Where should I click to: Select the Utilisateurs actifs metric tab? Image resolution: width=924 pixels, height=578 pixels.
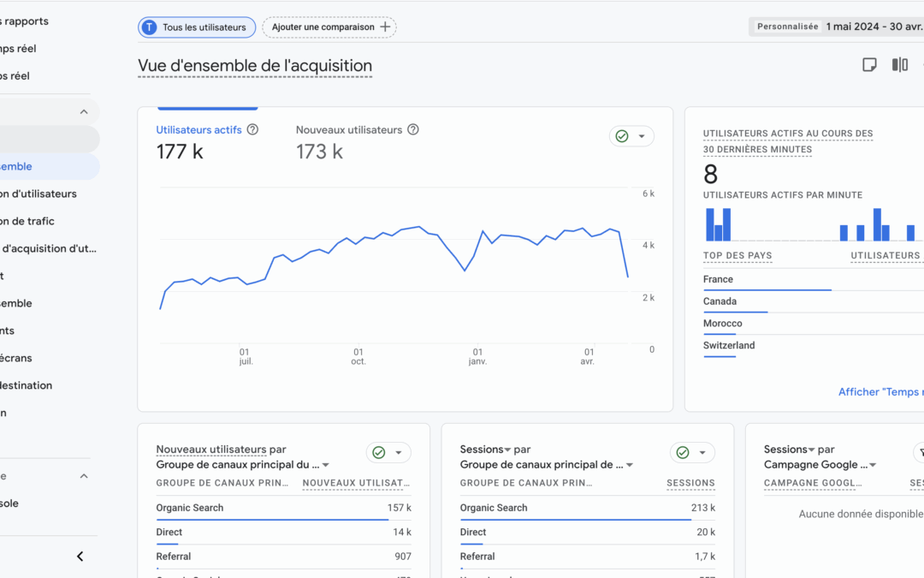pyautogui.click(x=198, y=130)
